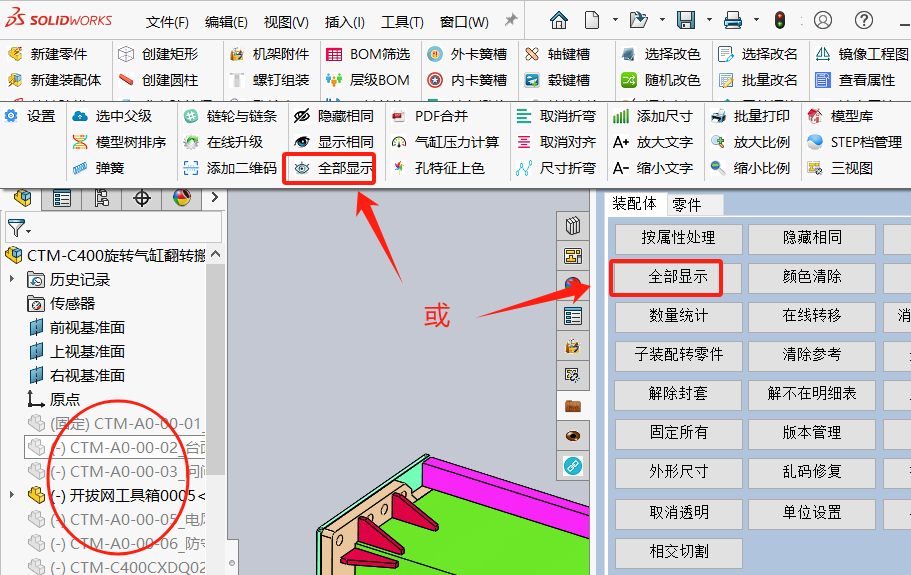Click 批量打印 tool
Viewport: 911px width, 575px height.
coord(750,116)
